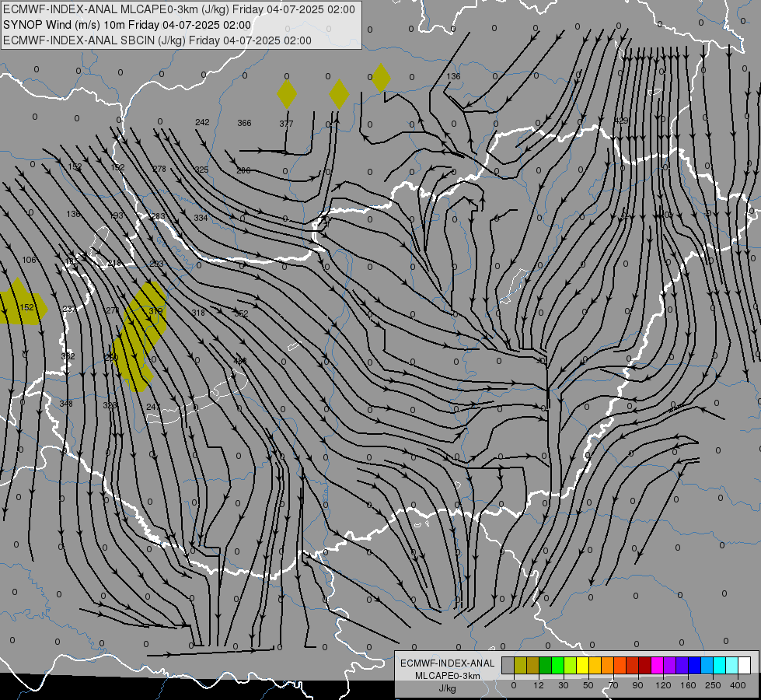Click the yellow-green swatch right of 30

coord(571,666)
